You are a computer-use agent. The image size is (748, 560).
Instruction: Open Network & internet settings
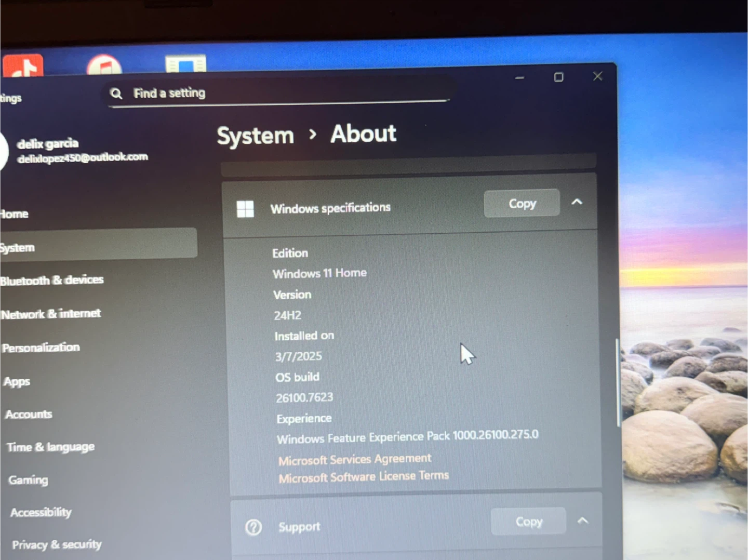pyautogui.click(x=51, y=314)
